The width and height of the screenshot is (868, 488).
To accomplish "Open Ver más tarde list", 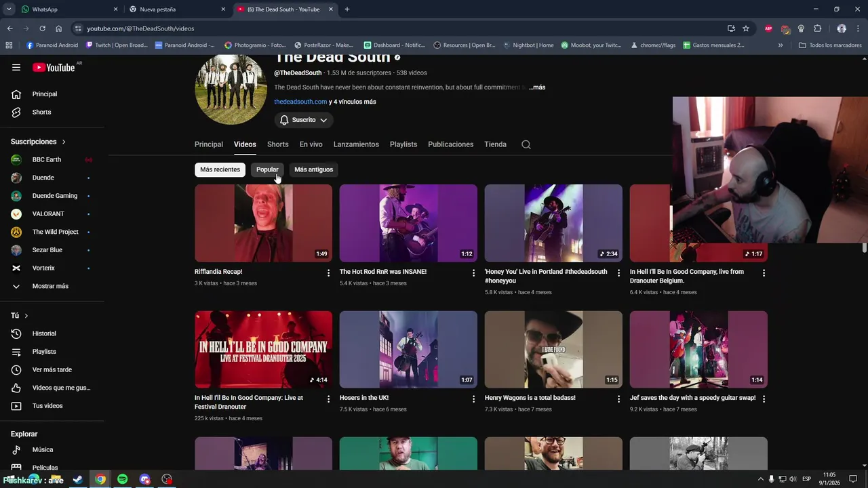I will pos(52,369).
